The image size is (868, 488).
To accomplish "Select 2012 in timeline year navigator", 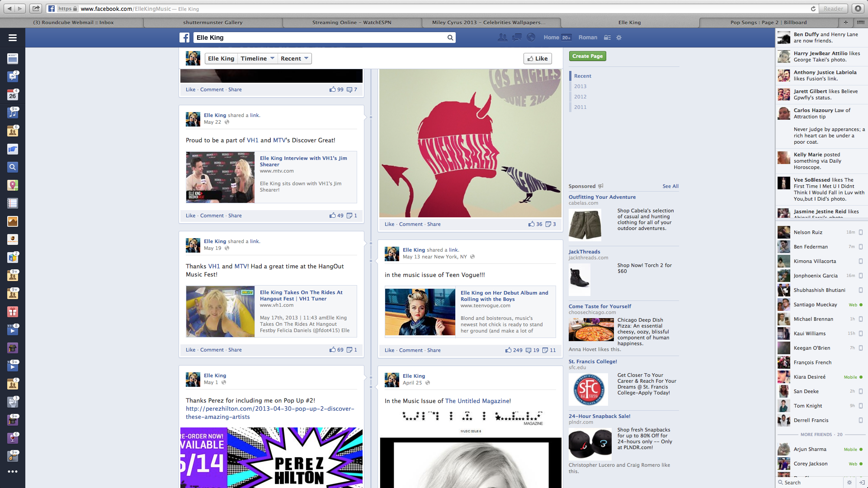I will (580, 97).
